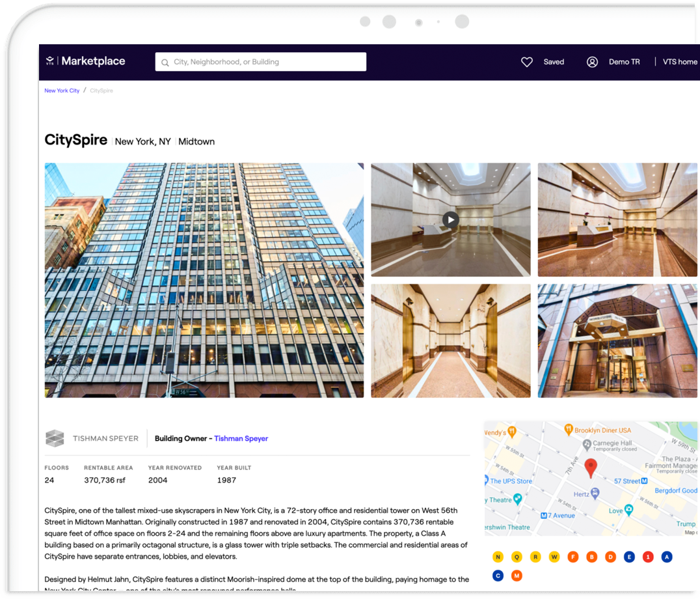Click the D subway line badge
Image resolution: width=700 pixels, height=599 pixels.
point(610,557)
